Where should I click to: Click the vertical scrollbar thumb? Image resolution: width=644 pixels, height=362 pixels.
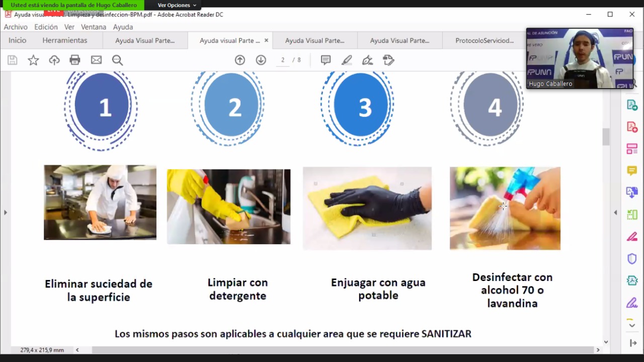tap(606, 137)
